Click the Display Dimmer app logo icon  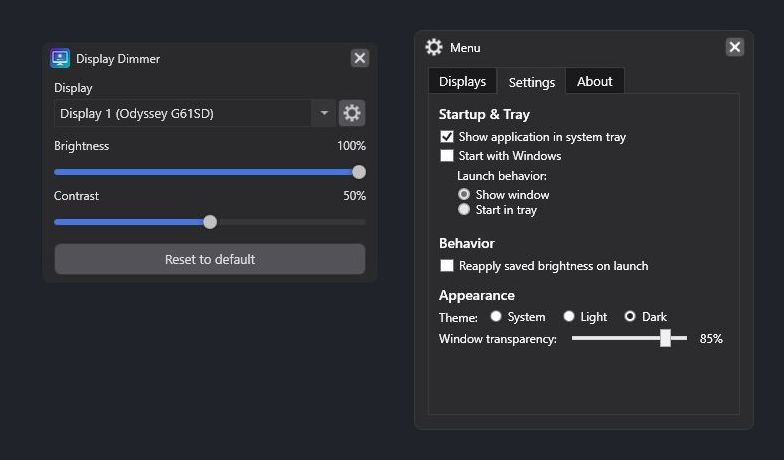coord(60,58)
